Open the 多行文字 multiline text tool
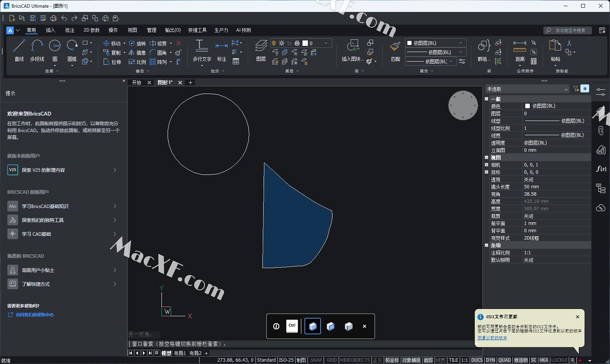610x364 pixels. tap(202, 50)
